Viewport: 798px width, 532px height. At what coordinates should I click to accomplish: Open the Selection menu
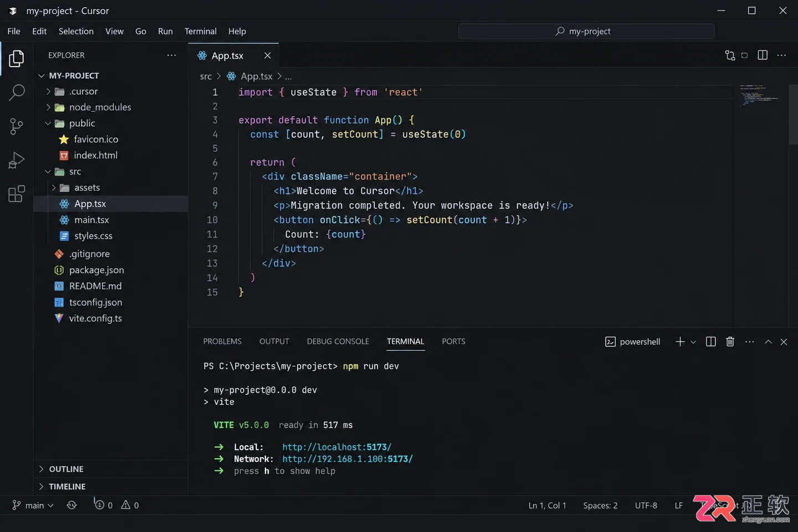coord(76,32)
